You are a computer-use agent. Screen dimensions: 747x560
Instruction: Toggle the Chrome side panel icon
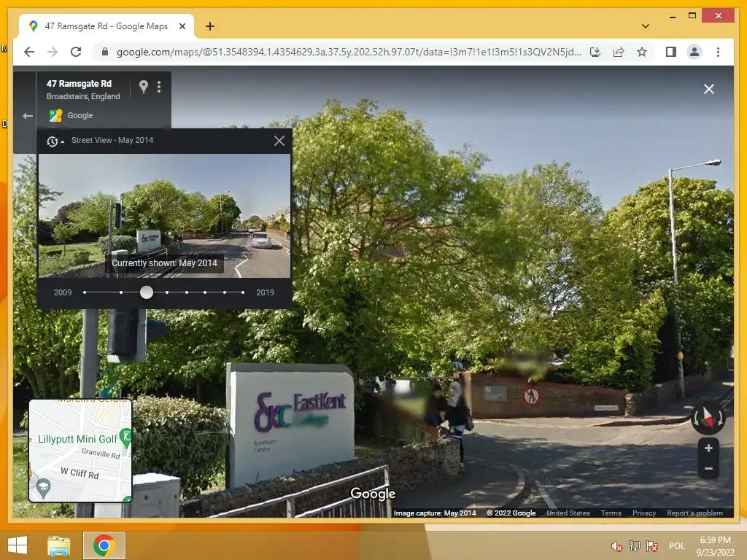(671, 52)
